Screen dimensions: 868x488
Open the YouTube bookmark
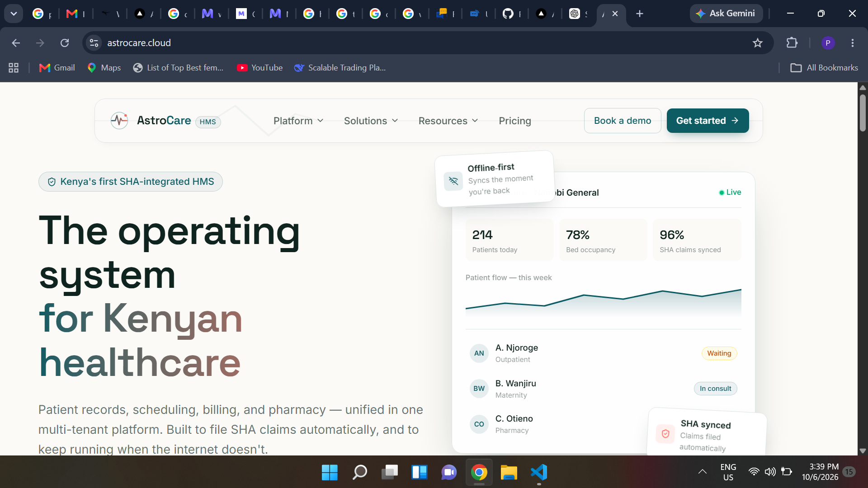(260, 68)
